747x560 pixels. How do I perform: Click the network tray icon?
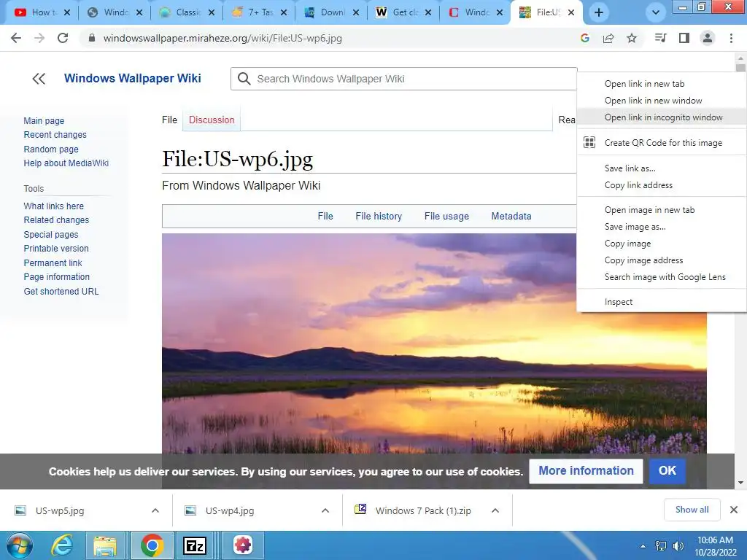pos(661,546)
